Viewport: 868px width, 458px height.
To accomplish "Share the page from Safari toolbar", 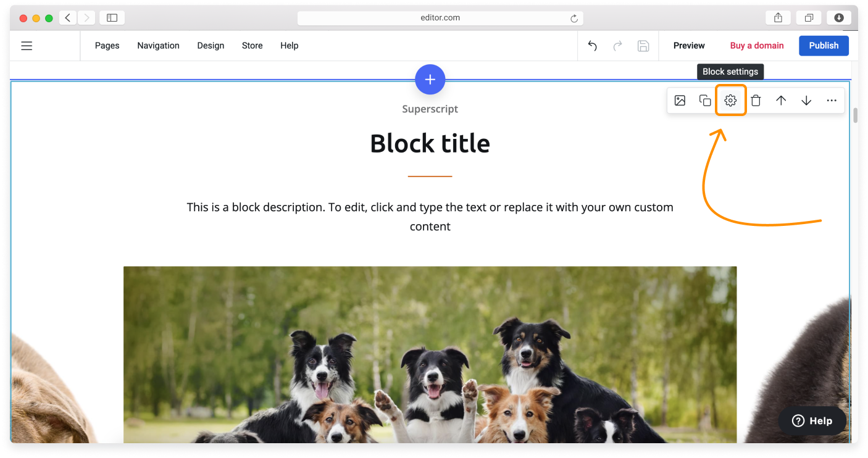I will [778, 18].
